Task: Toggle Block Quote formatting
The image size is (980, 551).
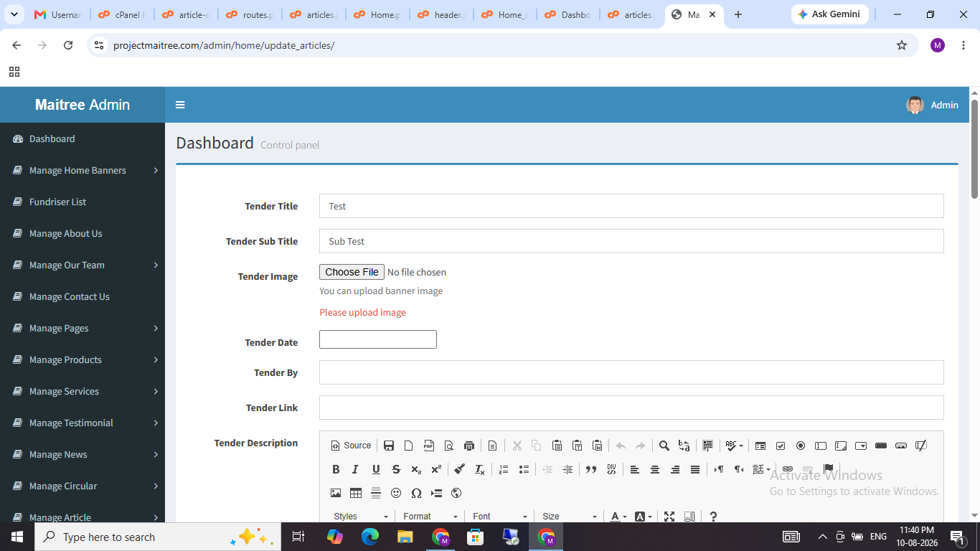Action: 591,469
